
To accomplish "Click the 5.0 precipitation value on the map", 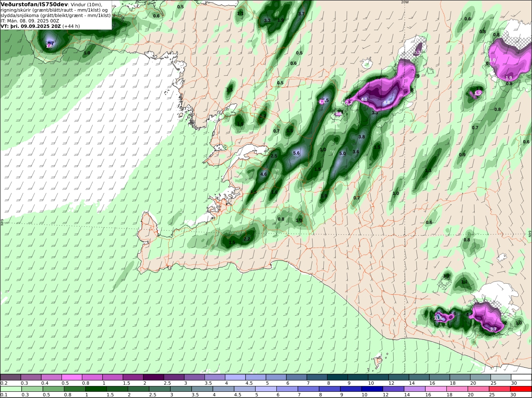I will pos(342,154).
